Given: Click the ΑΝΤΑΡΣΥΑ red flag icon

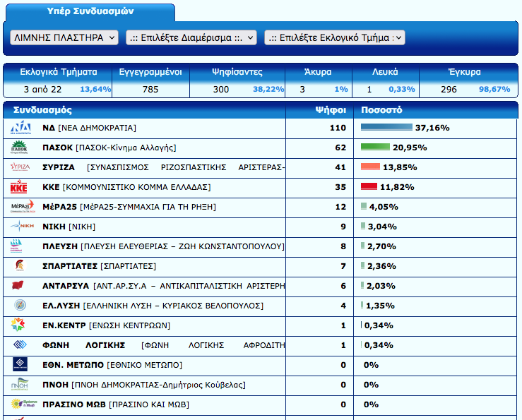Looking at the screenshot, I should (19, 286).
